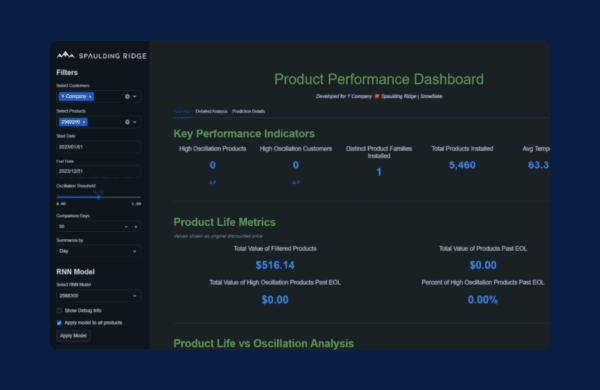Click the Apply Model button
The image size is (600, 390).
pyautogui.click(x=73, y=336)
